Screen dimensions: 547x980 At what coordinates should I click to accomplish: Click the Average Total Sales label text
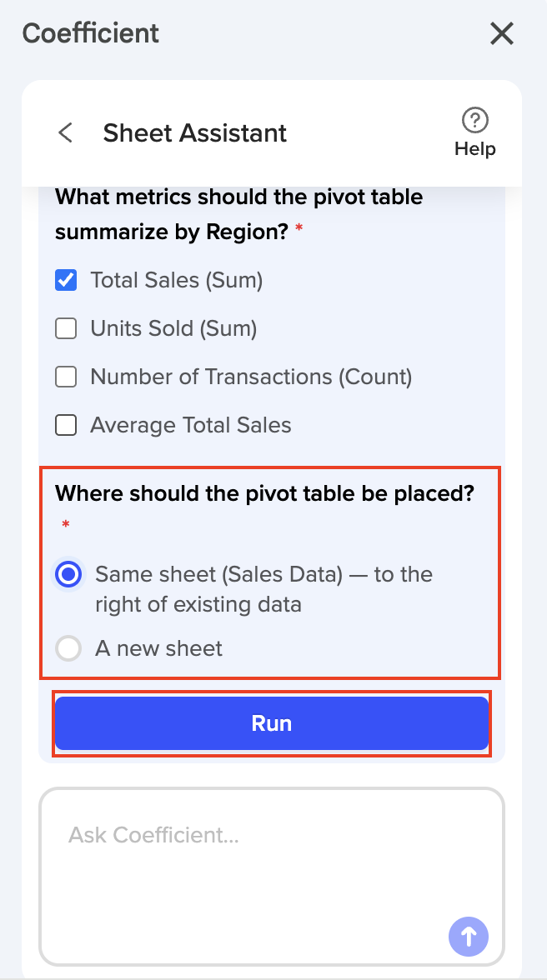coord(191,425)
